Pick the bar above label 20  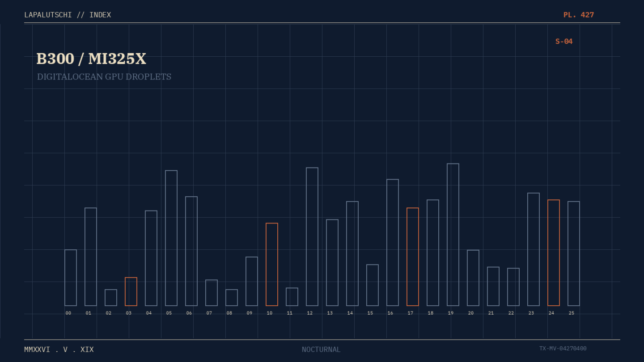pyautogui.click(x=473, y=278)
